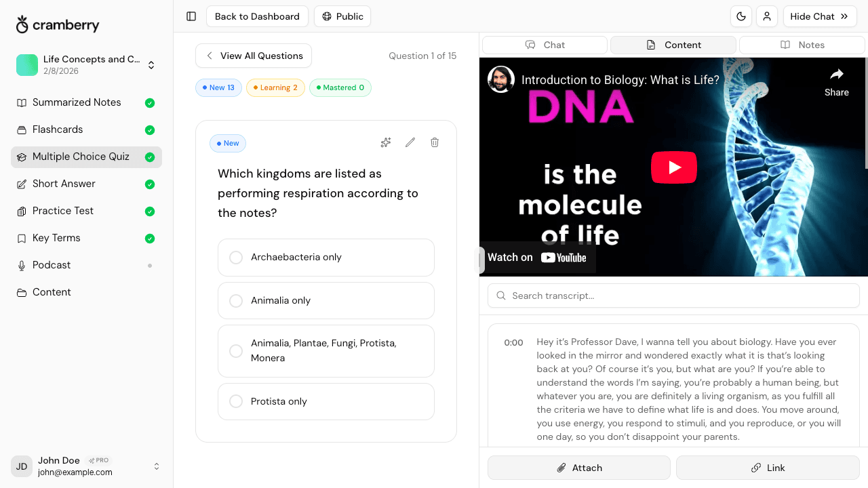Edit the question using the pencil icon
The width and height of the screenshot is (868, 488).
click(410, 142)
